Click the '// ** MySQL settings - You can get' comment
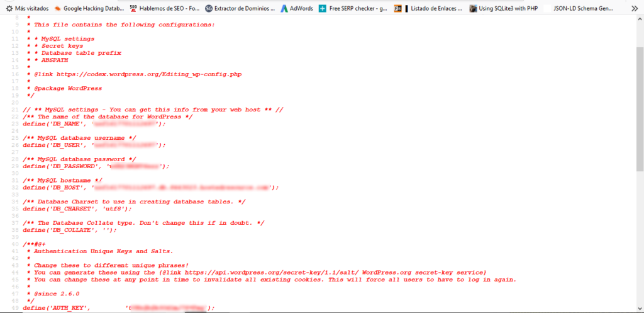This screenshot has width=644, height=313. point(153,110)
